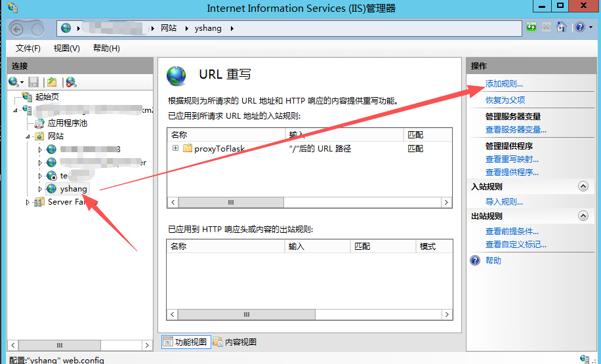Click yshang in the address breadcrumb
601x364 pixels.
[x=208, y=28]
